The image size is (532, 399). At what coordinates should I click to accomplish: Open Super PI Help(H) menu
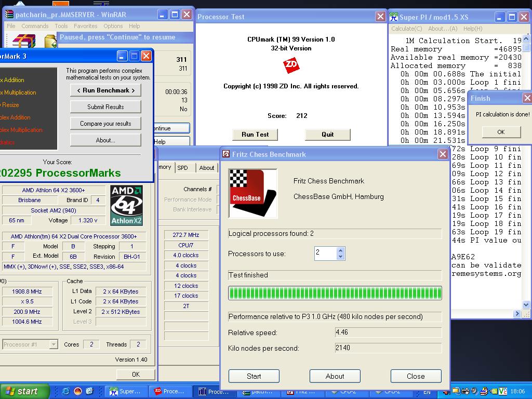coord(473,29)
